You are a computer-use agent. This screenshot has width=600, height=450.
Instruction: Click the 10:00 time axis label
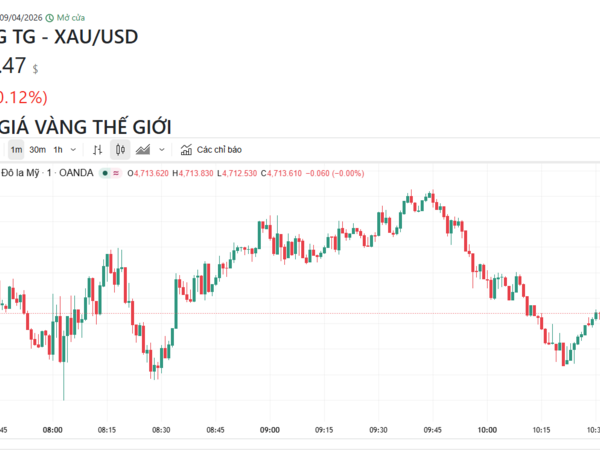pos(487,429)
